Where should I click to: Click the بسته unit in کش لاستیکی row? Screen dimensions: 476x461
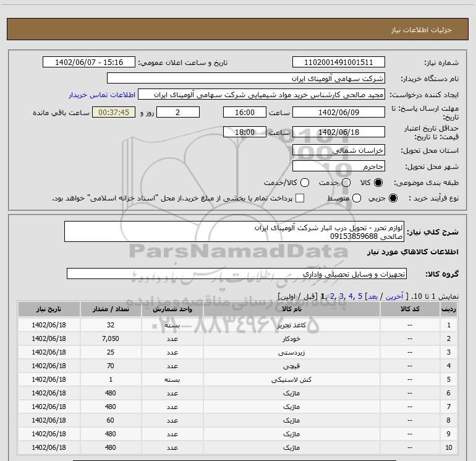coord(172,379)
